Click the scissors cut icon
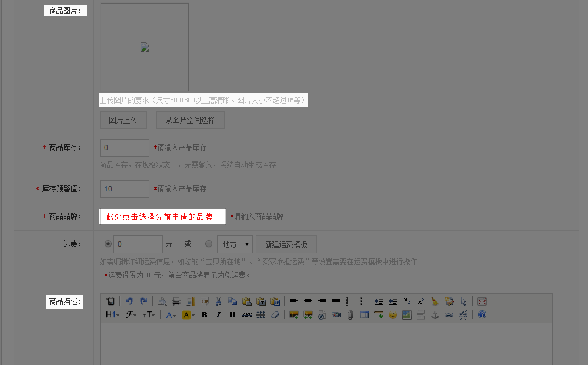 (x=218, y=301)
